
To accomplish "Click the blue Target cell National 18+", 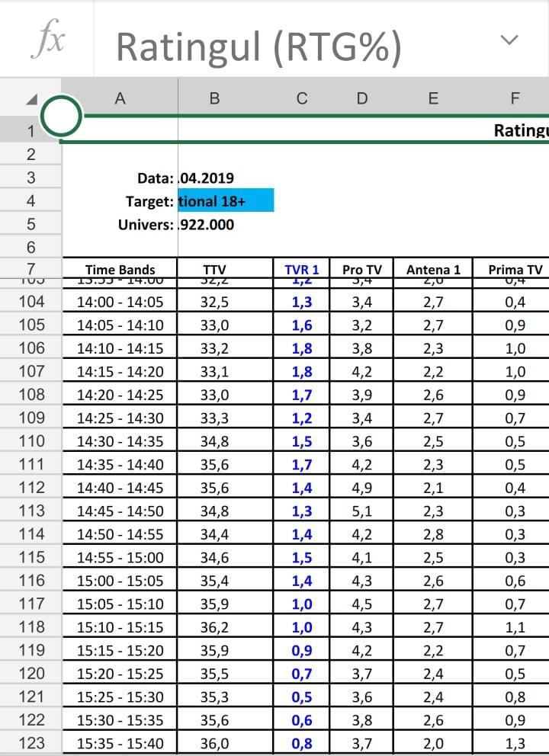I will (225, 201).
